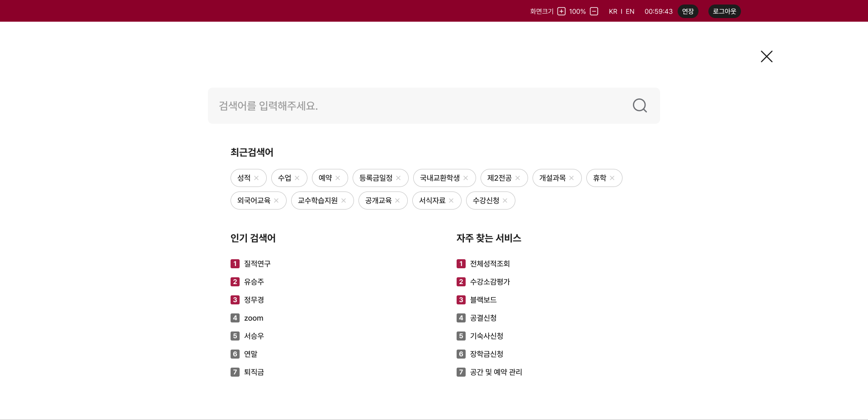Click inside the search input field
Viewport: 868px width, 420px height.
pos(407,105)
